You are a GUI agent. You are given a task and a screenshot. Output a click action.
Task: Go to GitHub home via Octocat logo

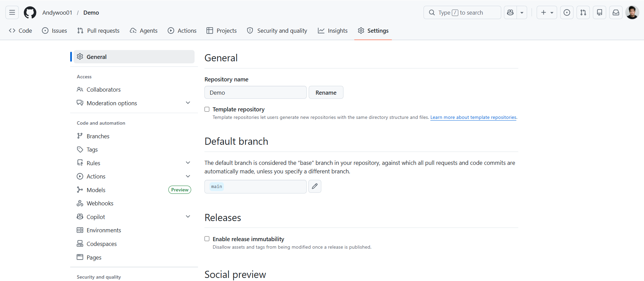[30, 13]
